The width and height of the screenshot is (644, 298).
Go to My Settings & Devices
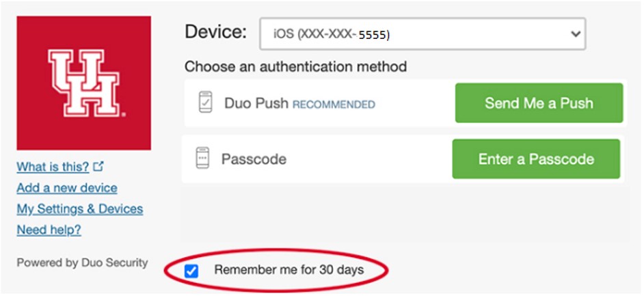point(80,209)
